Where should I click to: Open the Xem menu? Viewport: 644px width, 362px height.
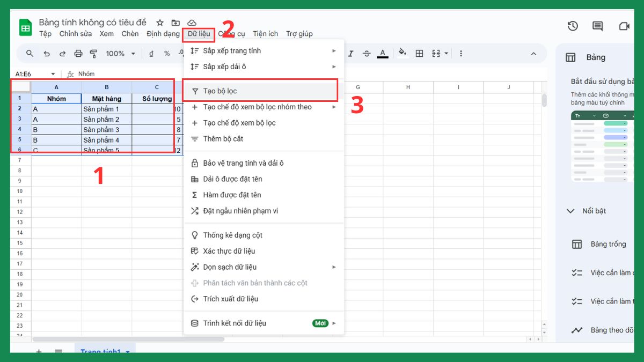(106, 34)
